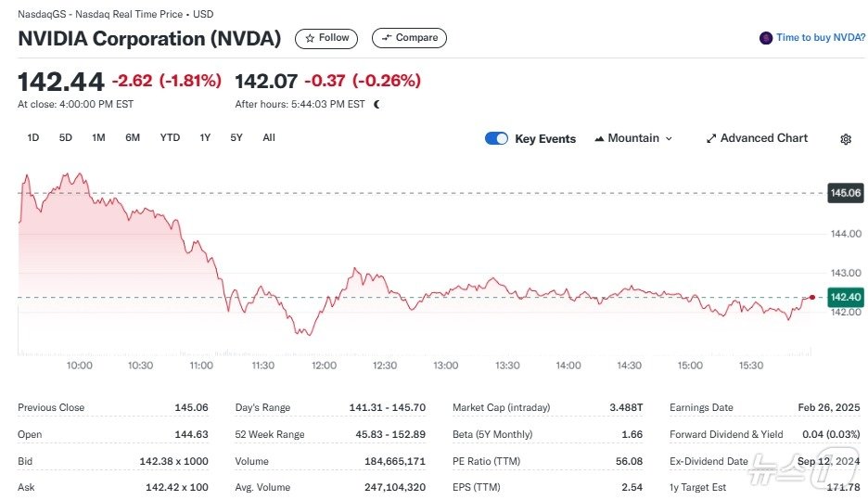Click the Compare button
Screen dimensions: 868x500
click(x=409, y=38)
